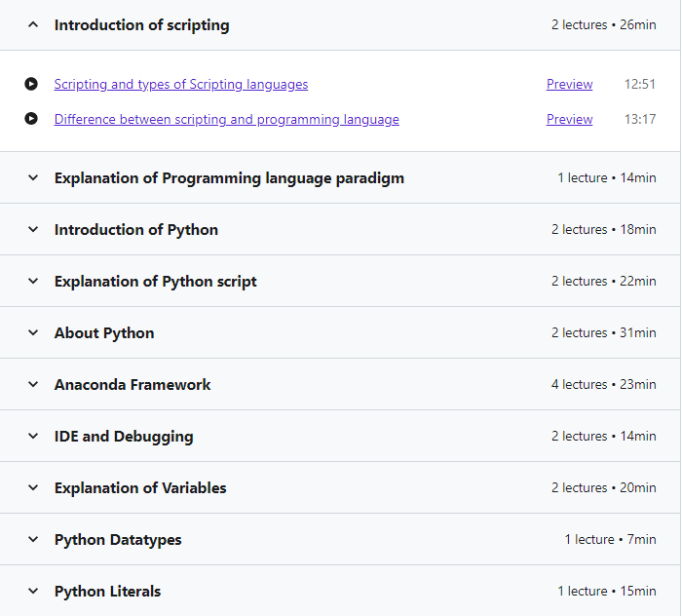Expand the Anaconda Framework chevron
Viewport: 682px width, 616px height.
pyautogui.click(x=33, y=385)
